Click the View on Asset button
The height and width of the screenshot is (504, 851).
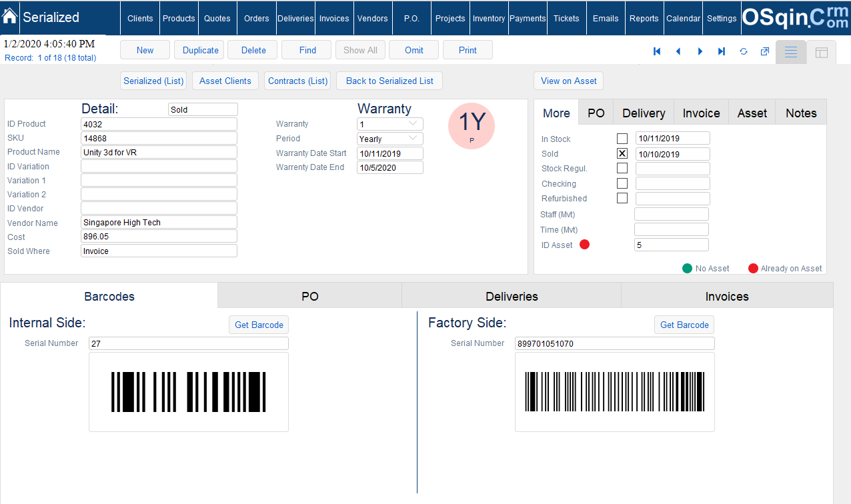tap(569, 81)
